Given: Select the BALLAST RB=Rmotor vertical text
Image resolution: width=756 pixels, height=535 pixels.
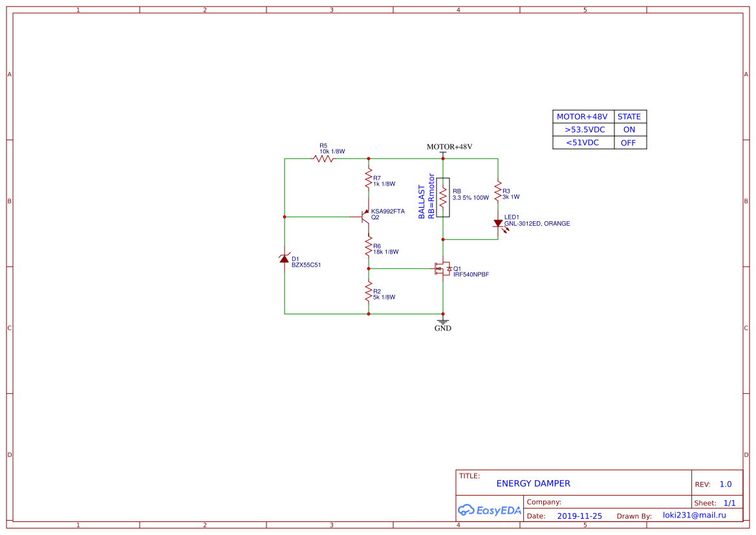Looking at the screenshot, I should (x=426, y=196).
